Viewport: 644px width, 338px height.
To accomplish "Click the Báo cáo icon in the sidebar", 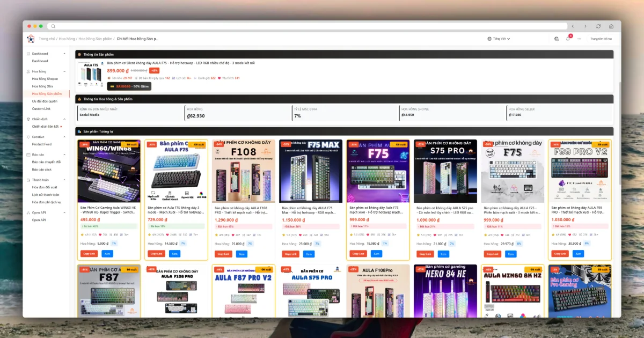I will pos(28,156).
